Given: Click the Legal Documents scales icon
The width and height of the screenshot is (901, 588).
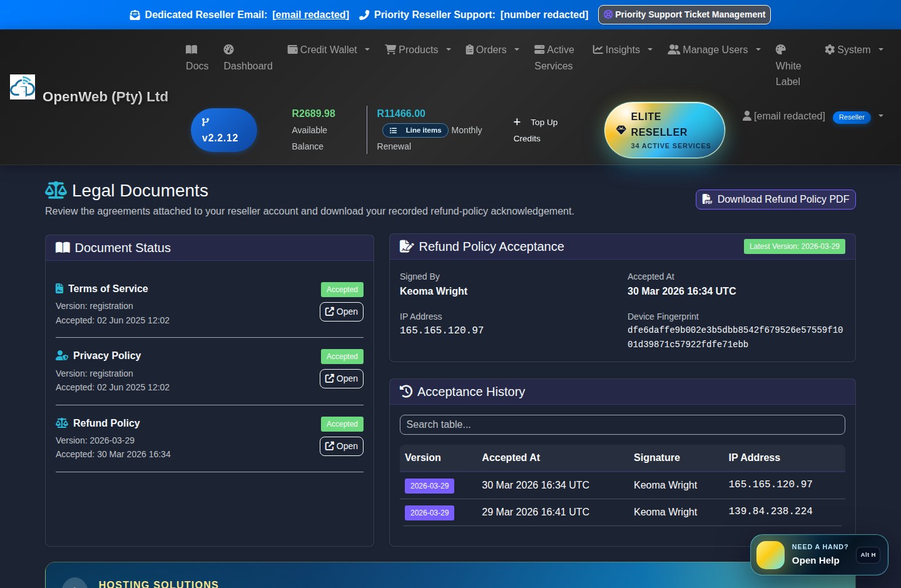Looking at the screenshot, I should click(x=56, y=190).
